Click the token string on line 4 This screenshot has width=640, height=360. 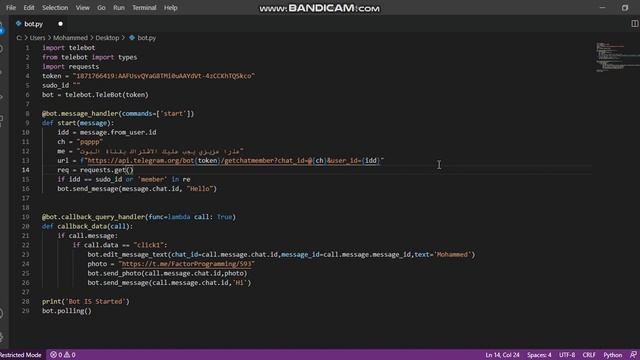[x=164, y=76]
